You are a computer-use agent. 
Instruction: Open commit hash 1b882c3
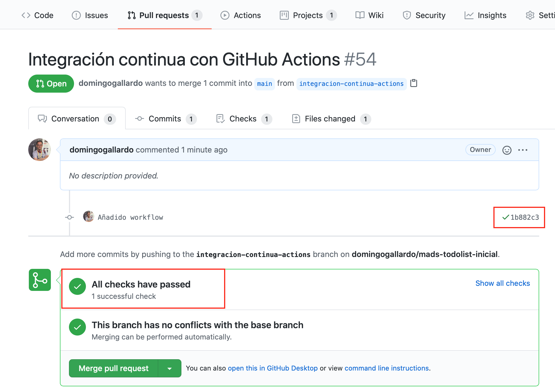[x=525, y=217]
